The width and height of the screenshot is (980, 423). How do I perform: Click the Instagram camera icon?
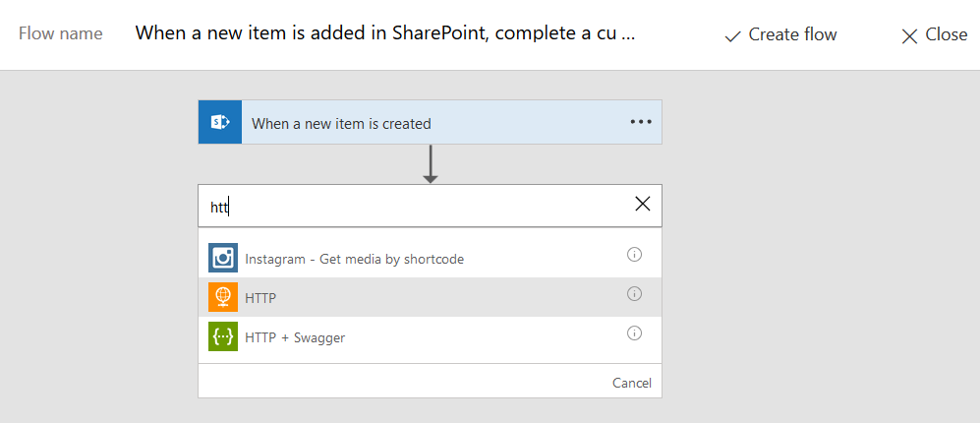pyautogui.click(x=223, y=258)
